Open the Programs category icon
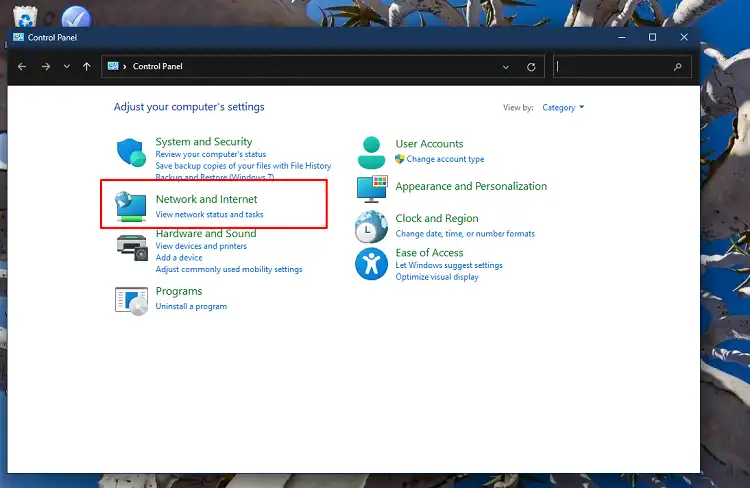Screen dimensions: 750x488 (x=131, y=301)
